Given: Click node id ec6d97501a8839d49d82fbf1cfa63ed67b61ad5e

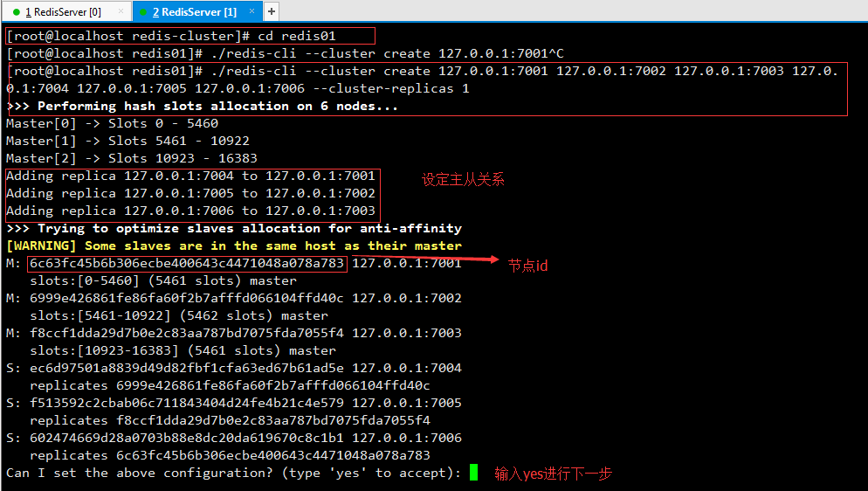Looking at the screenshot, I should (187, 368).
